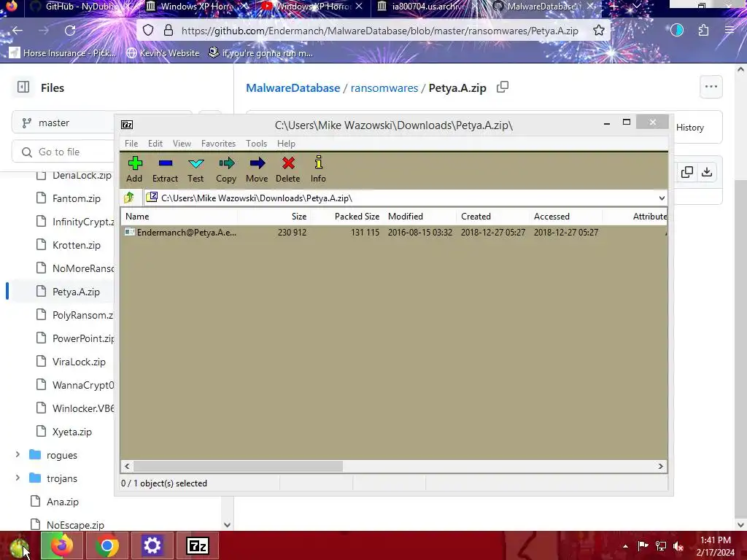
Task: Open the History link on GitHub
Action: tap(689, 127)
